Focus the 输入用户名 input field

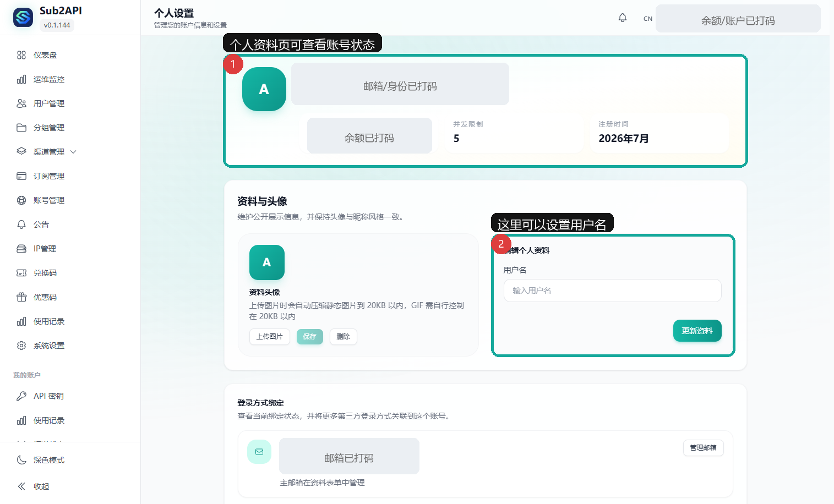click(x=612, y=291)
